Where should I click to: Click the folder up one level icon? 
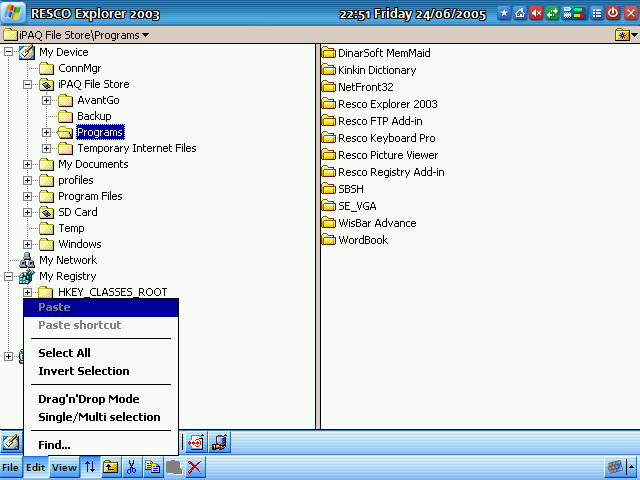(110, 467)
